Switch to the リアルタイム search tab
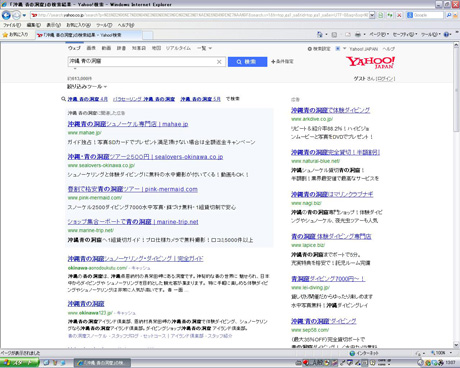The width and height of the screenshot is (460, 368). 178,48
